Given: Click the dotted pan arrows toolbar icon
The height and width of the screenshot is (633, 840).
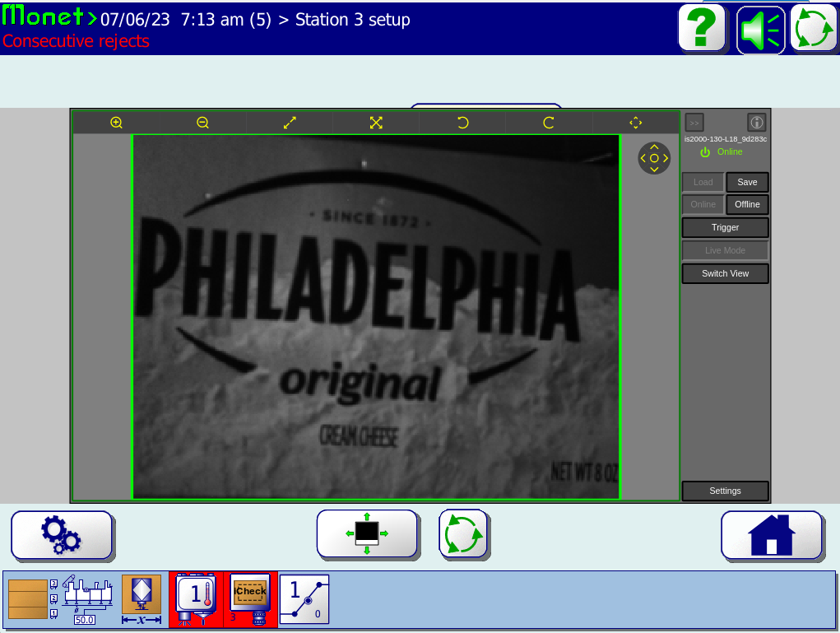Looking at the screenshot, I should 635,123.
